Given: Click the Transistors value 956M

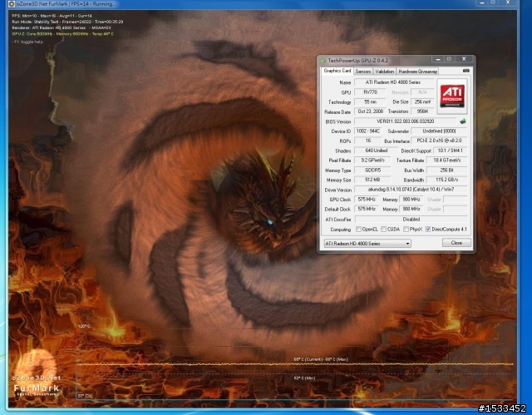Looking at the screenshot, I should click(x=422, y=111).
